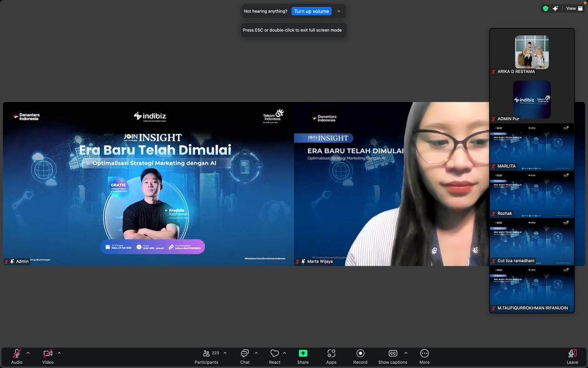Start your video

pos(48,354)
